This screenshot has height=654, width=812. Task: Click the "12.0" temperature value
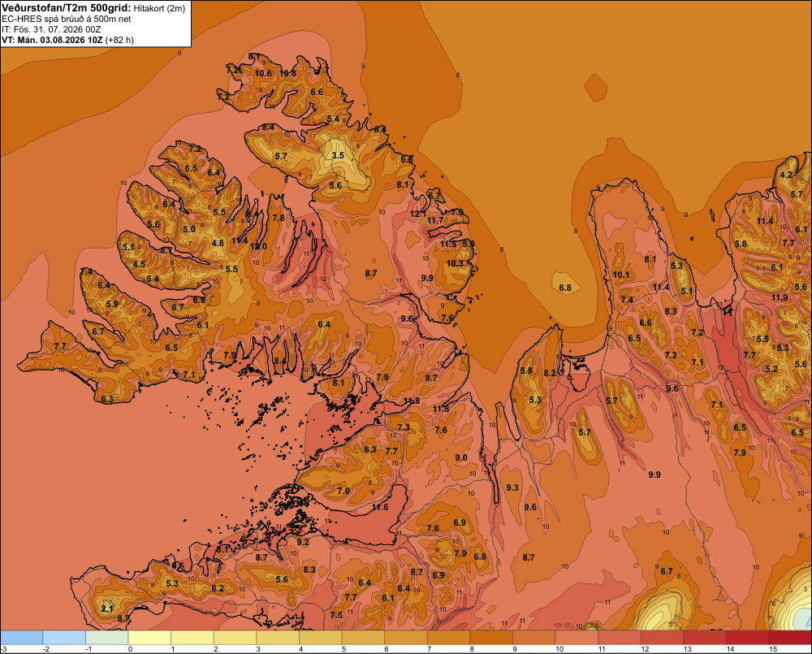tap(258, 246)
